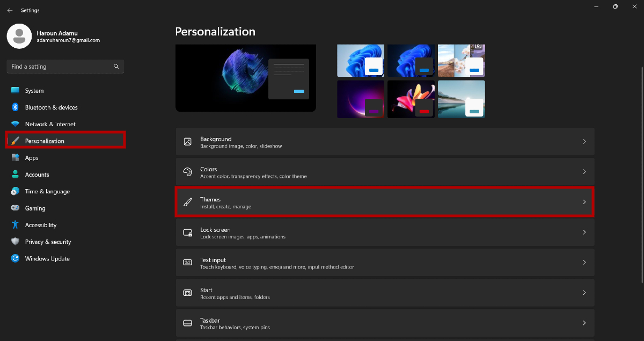
Task: Click the Themes brush icon
Action: coord(188,202)
